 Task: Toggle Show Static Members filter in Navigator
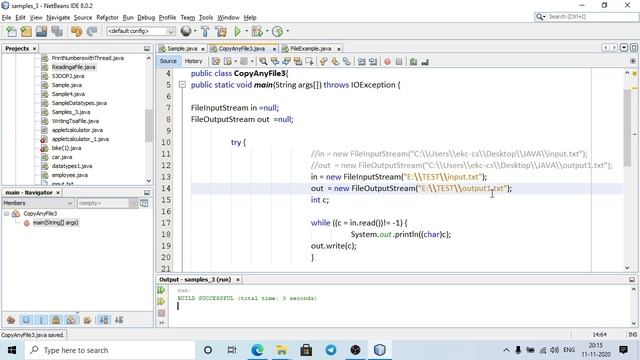click(41, 320)
